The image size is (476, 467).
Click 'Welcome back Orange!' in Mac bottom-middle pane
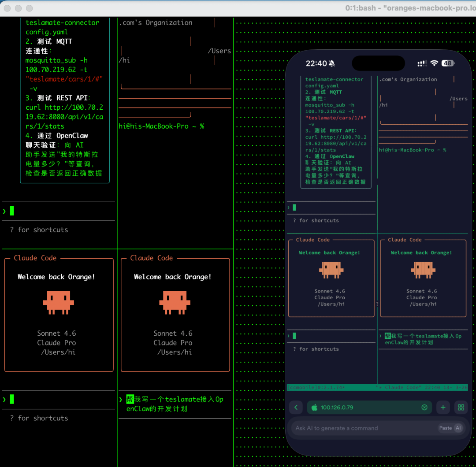(x=172, y=277)
